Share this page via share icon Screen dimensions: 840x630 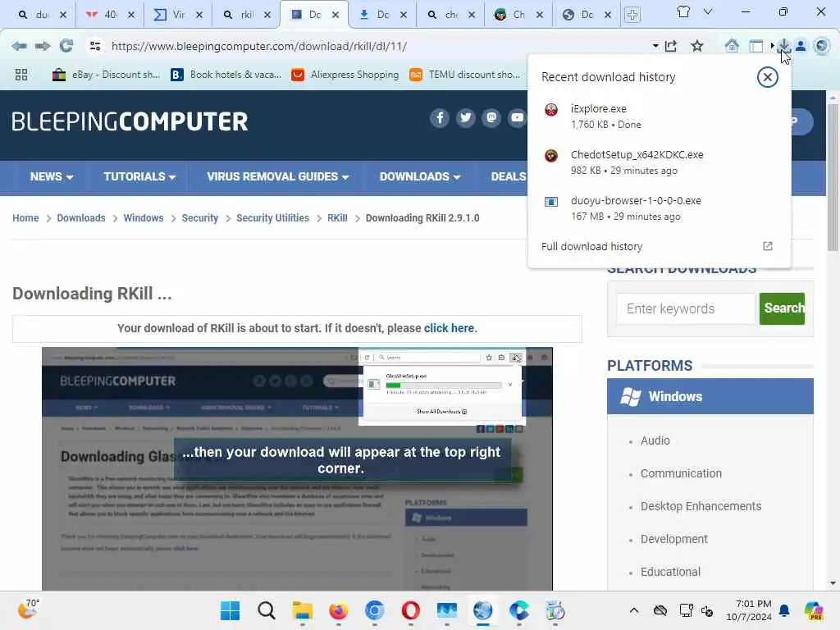[671, 46]
